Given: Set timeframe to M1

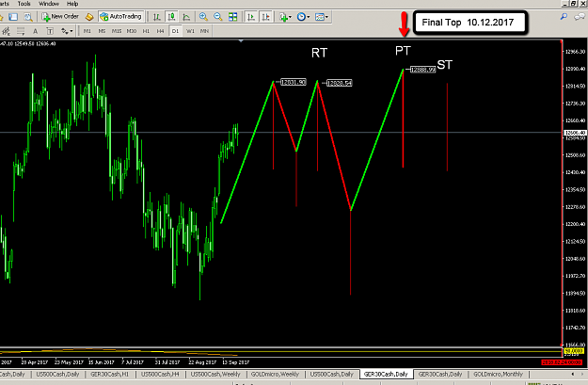Looking at the screenshot, I should (87, 31).
